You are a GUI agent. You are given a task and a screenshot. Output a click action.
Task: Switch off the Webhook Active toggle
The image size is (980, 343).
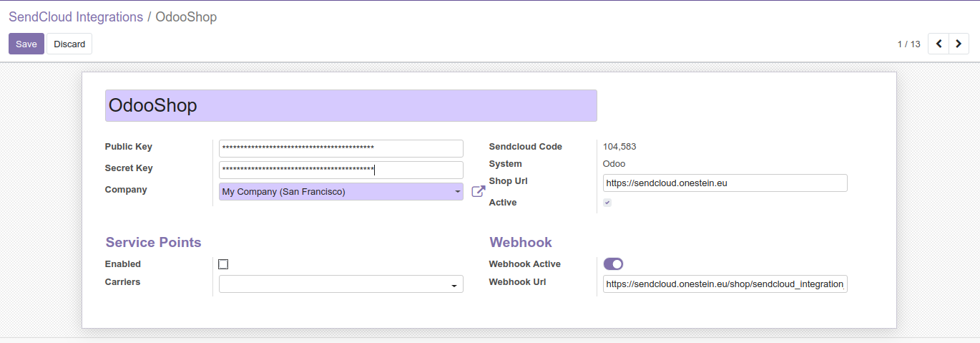pos(613,264)
